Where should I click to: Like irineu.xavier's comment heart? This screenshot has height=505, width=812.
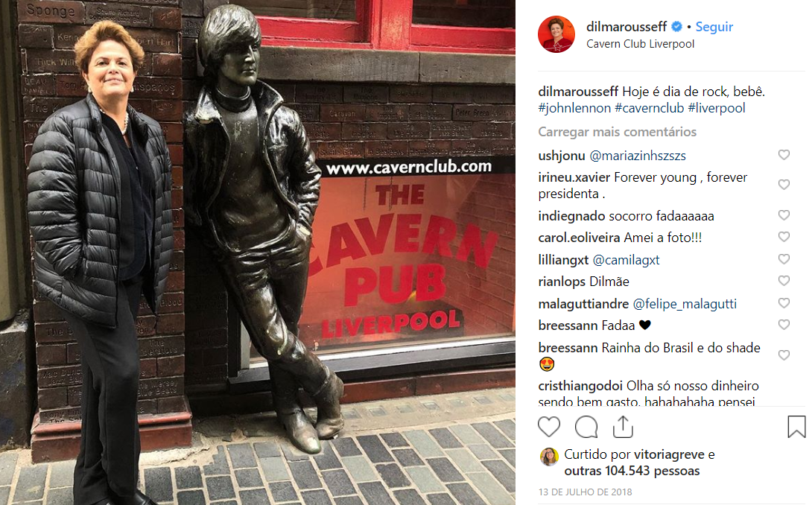point(784,185)
